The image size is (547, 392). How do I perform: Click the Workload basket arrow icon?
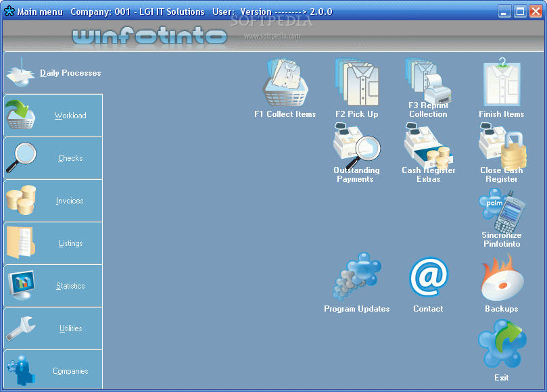(21, 115)
